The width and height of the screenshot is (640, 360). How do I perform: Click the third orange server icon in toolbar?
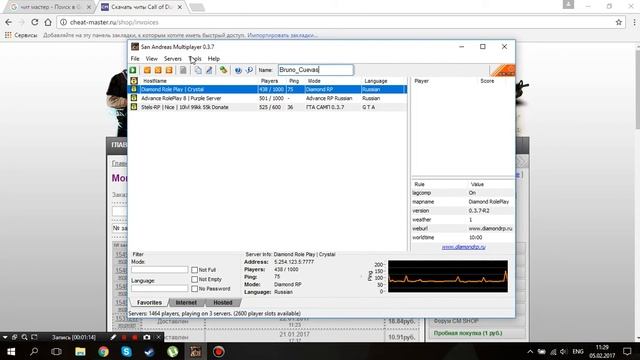pos(169,70)
